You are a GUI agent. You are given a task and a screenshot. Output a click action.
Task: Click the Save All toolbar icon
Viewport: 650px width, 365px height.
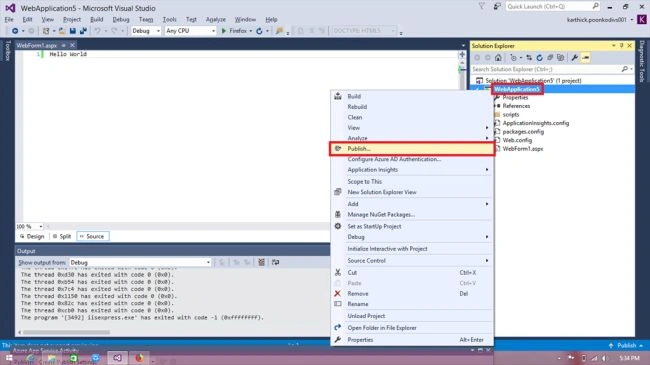click(x=83, y=31)
